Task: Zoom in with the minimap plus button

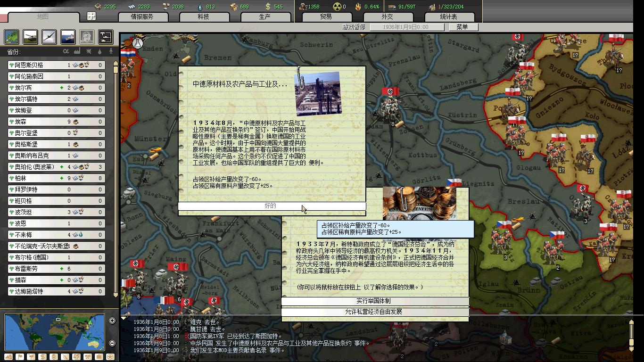Action: (112, 321)
